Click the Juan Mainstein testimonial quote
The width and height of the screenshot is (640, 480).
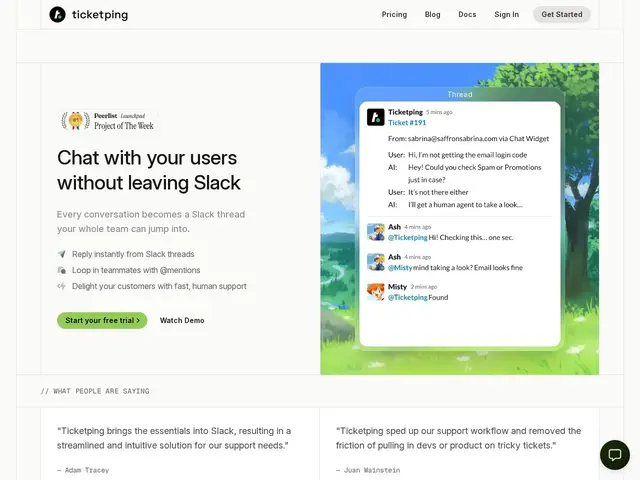(458, 438)
